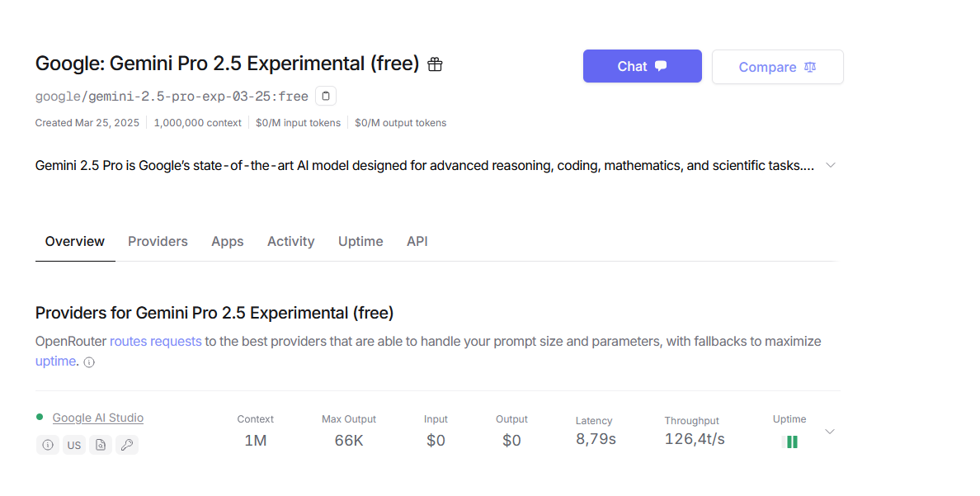Open the Providers tab
Image resolution: width=980 pixels, height=496 pixels.
click(158, 242)
